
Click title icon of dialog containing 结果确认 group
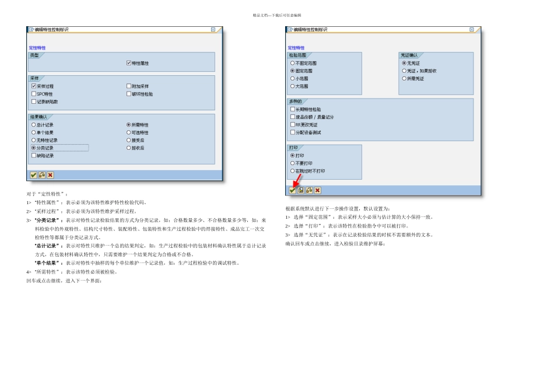(x=31, y=30)
